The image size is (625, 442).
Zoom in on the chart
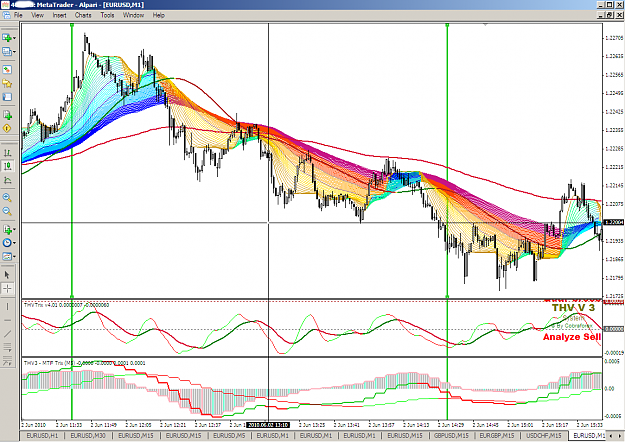point(7,198)
